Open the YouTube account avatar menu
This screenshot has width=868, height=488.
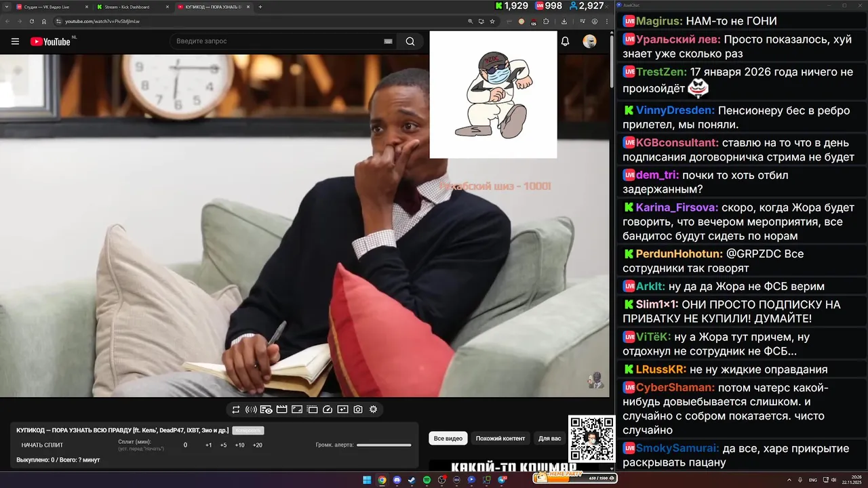point(590,41)
